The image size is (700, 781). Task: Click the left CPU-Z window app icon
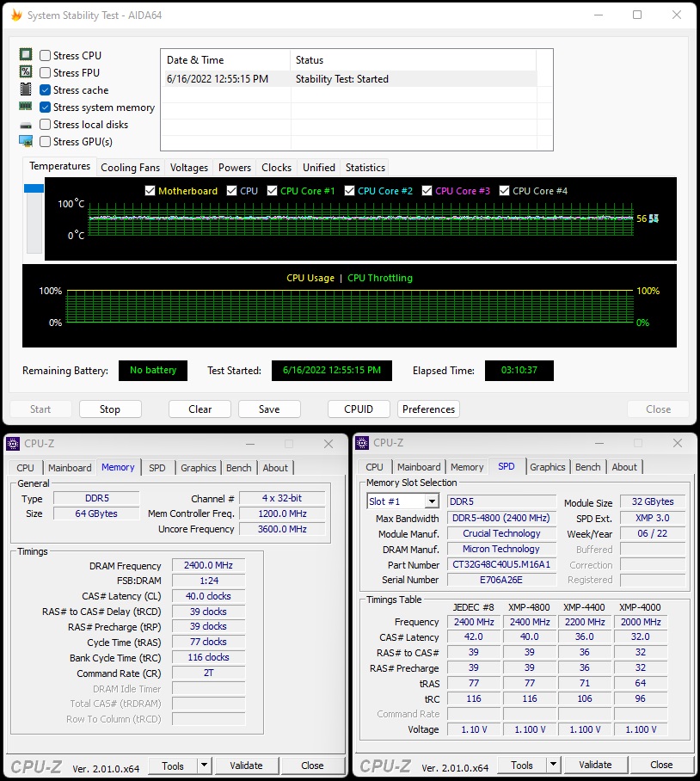point(13,443)
